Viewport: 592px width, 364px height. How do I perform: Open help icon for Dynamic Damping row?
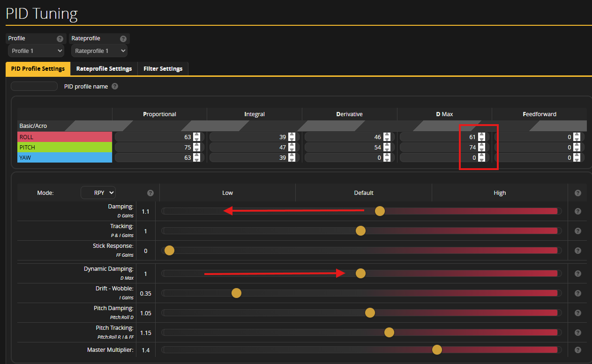pos(577,274)
